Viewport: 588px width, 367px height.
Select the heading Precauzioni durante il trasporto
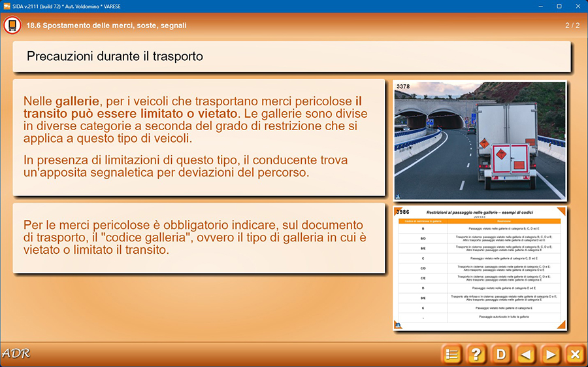click(115, 57)
